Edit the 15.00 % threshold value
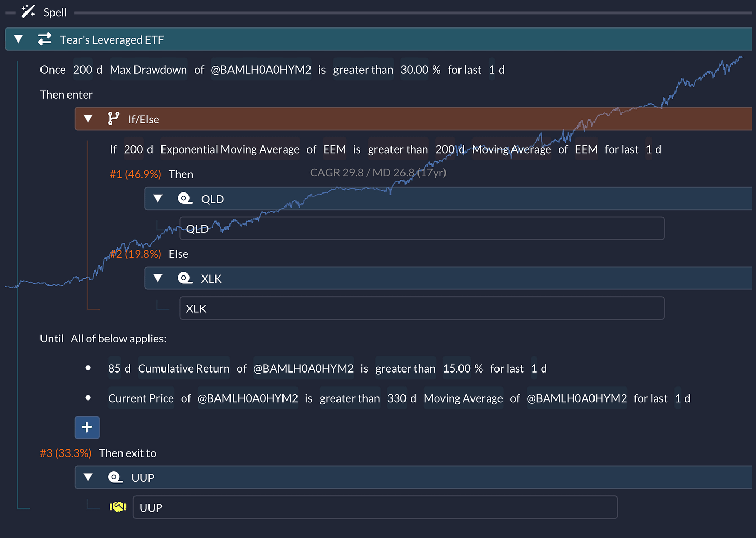This screenshot has height=538, width=756. coord(457,368)
